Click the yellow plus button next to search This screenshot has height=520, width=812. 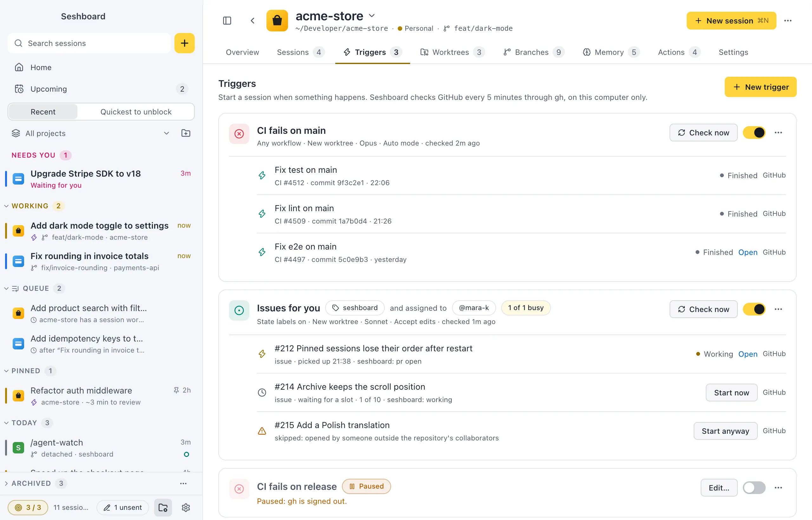coord(184,43)
